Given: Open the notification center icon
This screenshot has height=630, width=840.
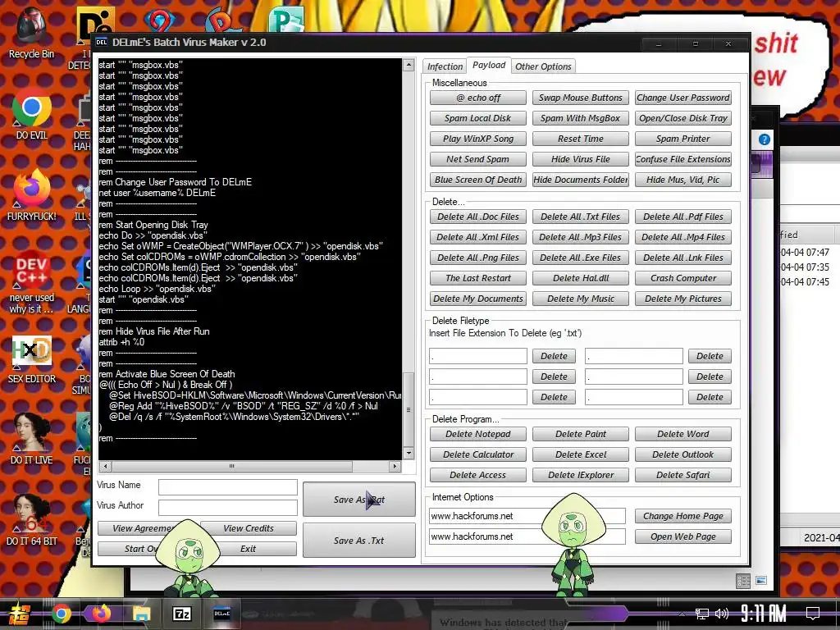Looking at the screenshot, I should click(813, 613).
